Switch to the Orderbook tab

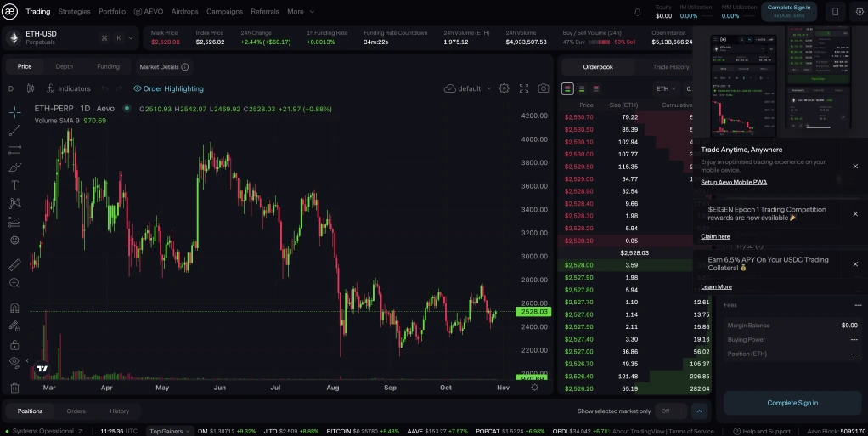pos(598,66)
